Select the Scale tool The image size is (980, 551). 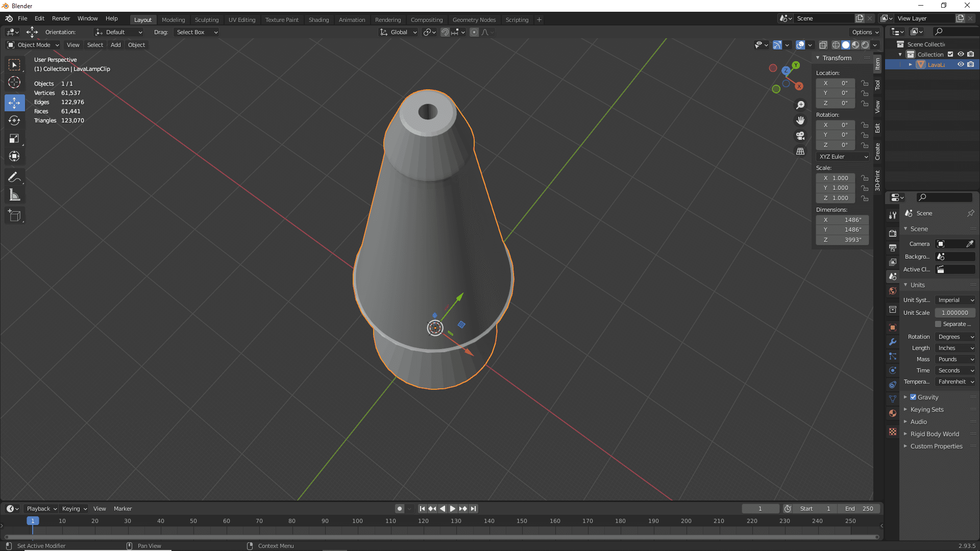pyautogui.click(x=14, y=138)
